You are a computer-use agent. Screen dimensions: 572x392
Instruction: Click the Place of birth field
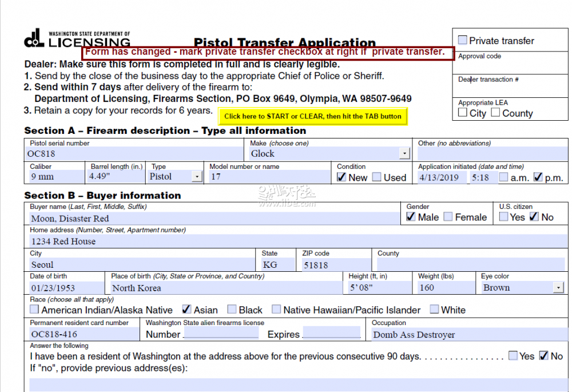click(x=226, y=288)
